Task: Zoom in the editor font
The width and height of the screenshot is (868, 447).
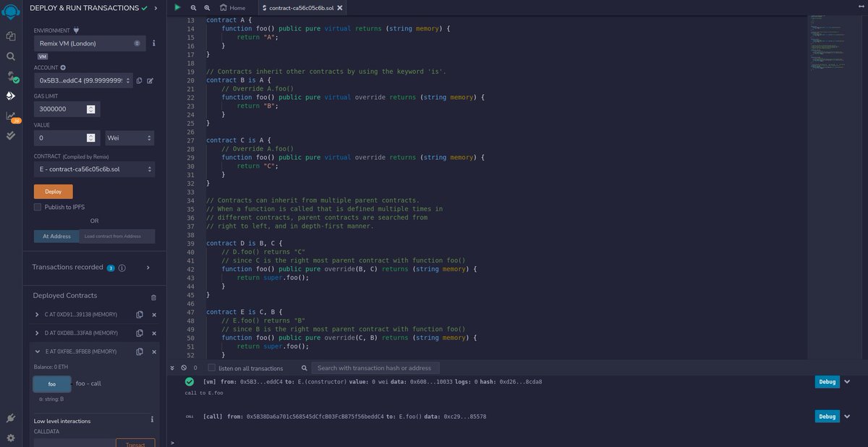Action: pos(207,7)
